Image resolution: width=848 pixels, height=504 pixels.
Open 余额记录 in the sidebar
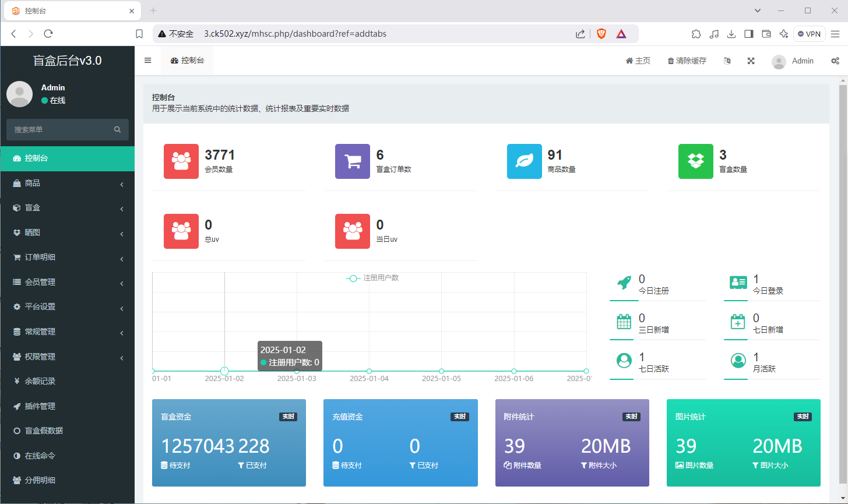pyautogui.click(x=67, y=382)
